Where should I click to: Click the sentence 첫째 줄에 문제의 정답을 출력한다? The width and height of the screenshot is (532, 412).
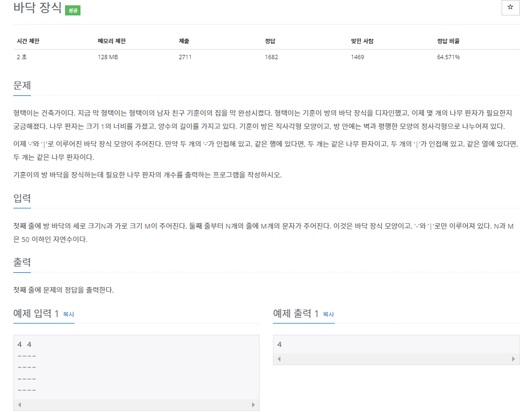[63, 290]
